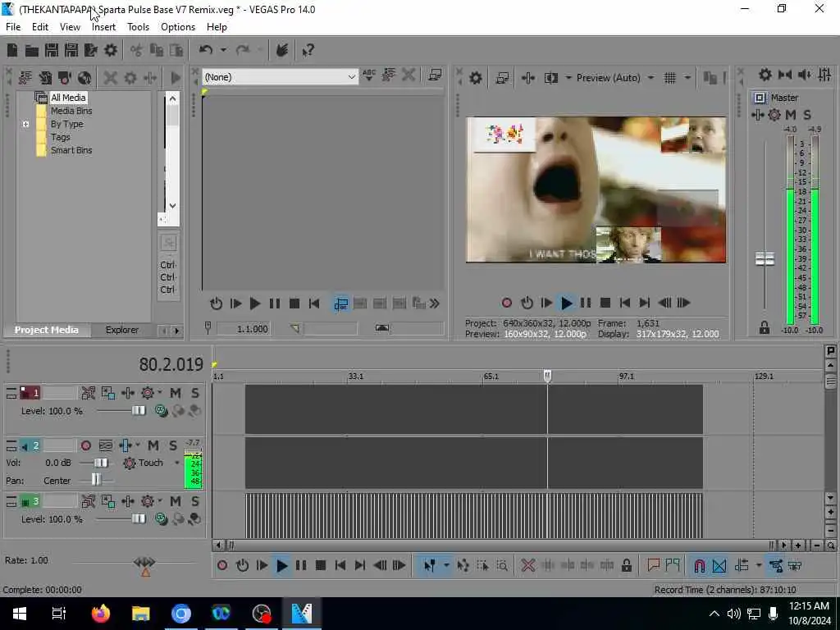Click the Master volume fader handle
Screen dimensions: 840x630
[x=765, y=259]
